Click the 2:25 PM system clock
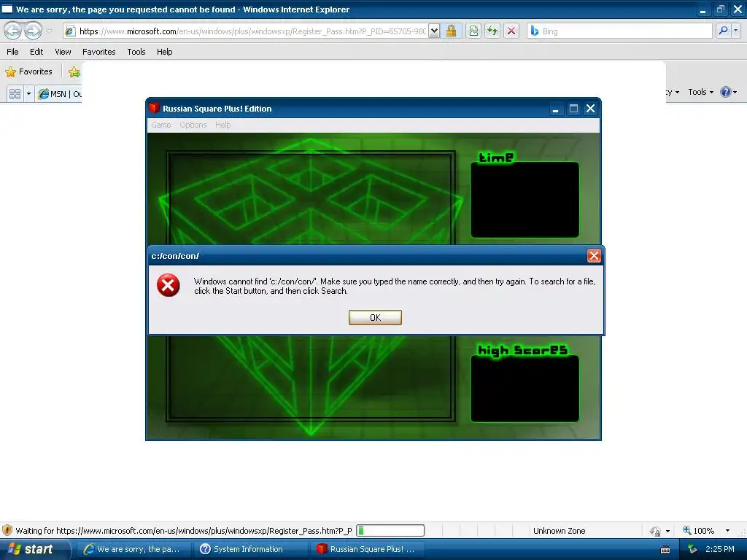The width and height of the screenshot is (747, 560). pos(720,549)
